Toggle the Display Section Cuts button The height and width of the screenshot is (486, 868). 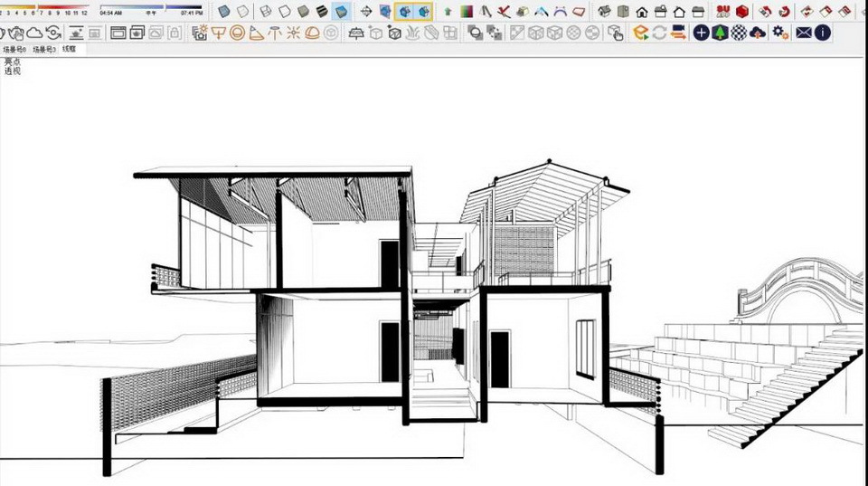[x=423, y=12]
